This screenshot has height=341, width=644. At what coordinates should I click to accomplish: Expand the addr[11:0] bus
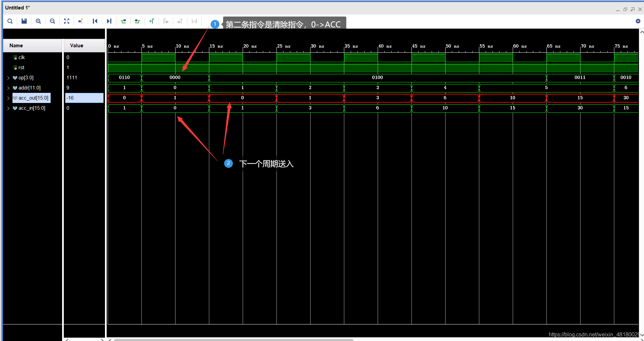[x=8, y=88]
